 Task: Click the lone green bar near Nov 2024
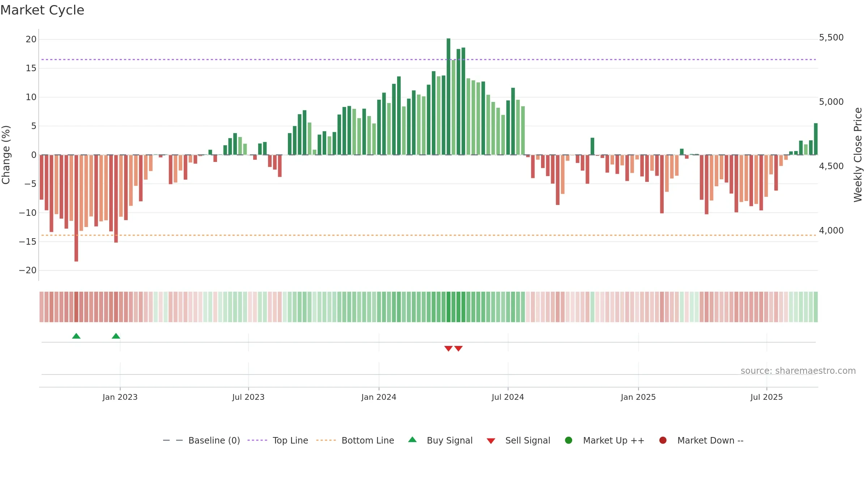pyautogui.click(x=592, y=146)
